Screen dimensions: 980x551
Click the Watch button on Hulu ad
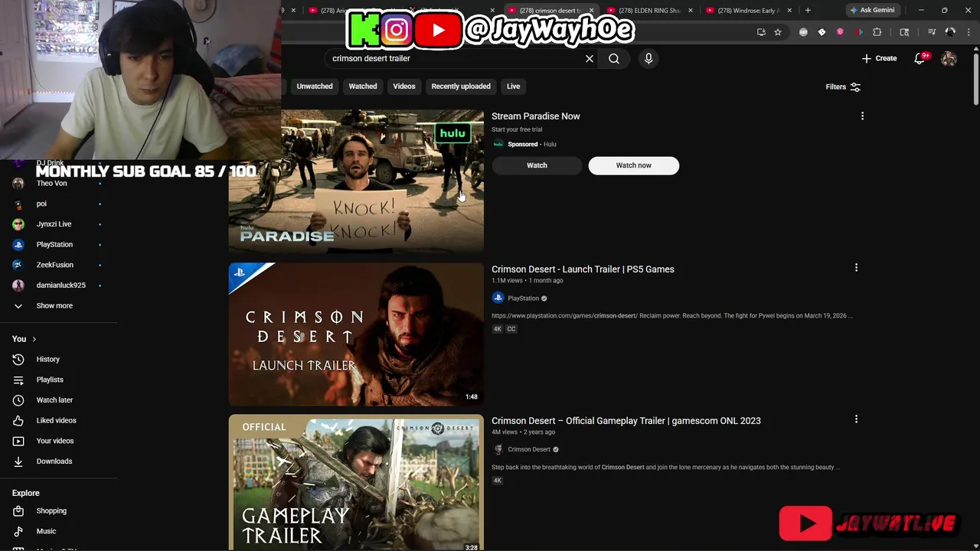(x=537, y=165)
